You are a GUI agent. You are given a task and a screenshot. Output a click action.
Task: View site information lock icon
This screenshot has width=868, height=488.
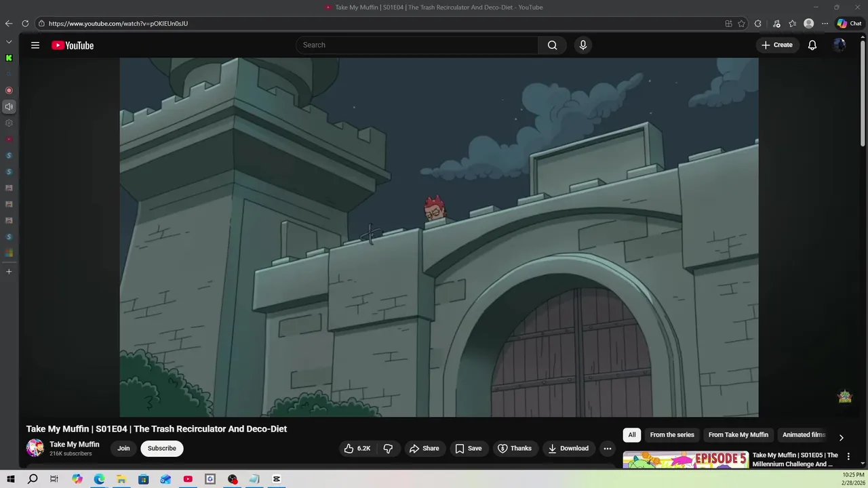(41, 23)
